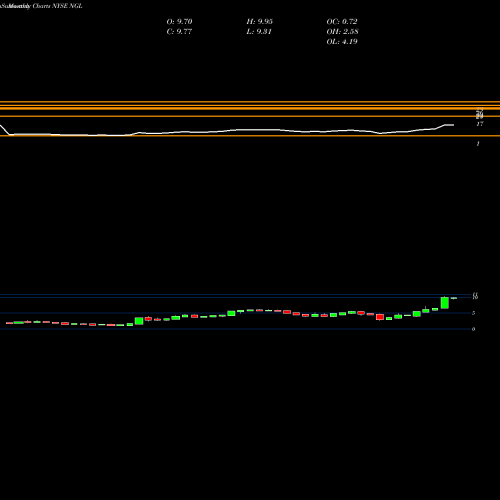Click the 'OH: 2.58' reading
The width and height of the screenshot is (500, 500).
[342, 32]
